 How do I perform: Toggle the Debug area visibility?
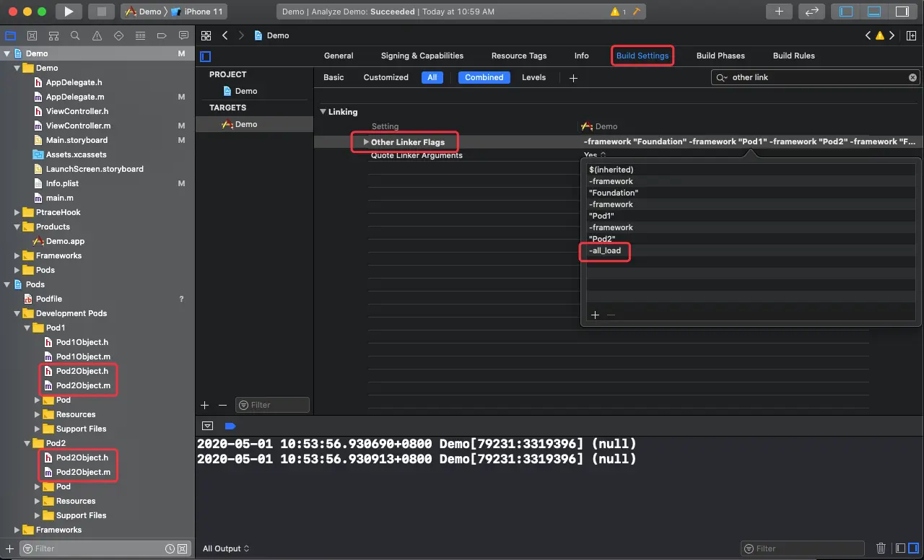click(873, 12)
